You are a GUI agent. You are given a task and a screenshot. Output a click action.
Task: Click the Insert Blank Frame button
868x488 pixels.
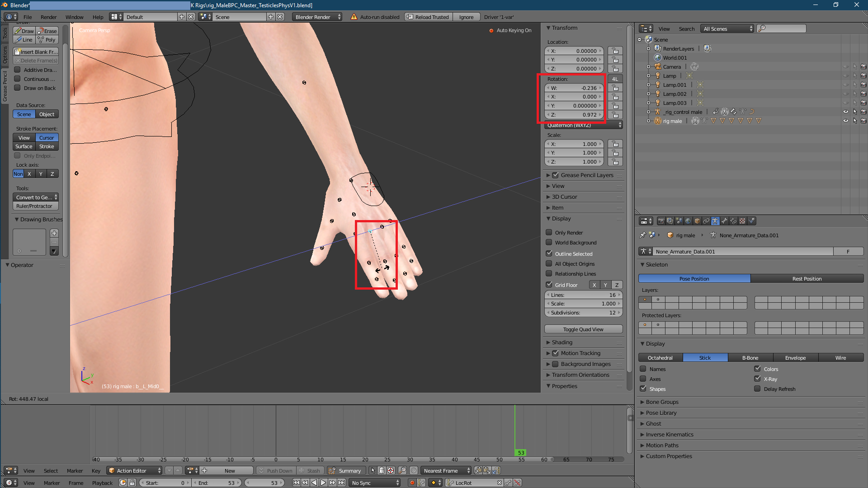pos(36,52)
